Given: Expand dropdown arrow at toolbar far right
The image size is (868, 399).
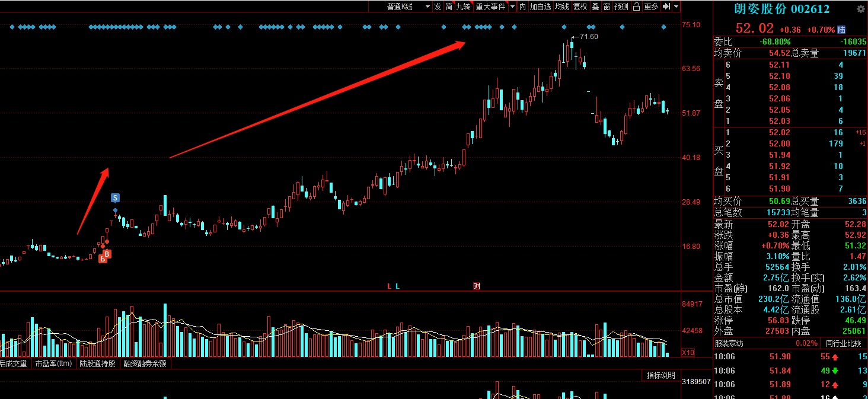Looking at the screenshot, I should pyautogui.click(x=676, y=7).
